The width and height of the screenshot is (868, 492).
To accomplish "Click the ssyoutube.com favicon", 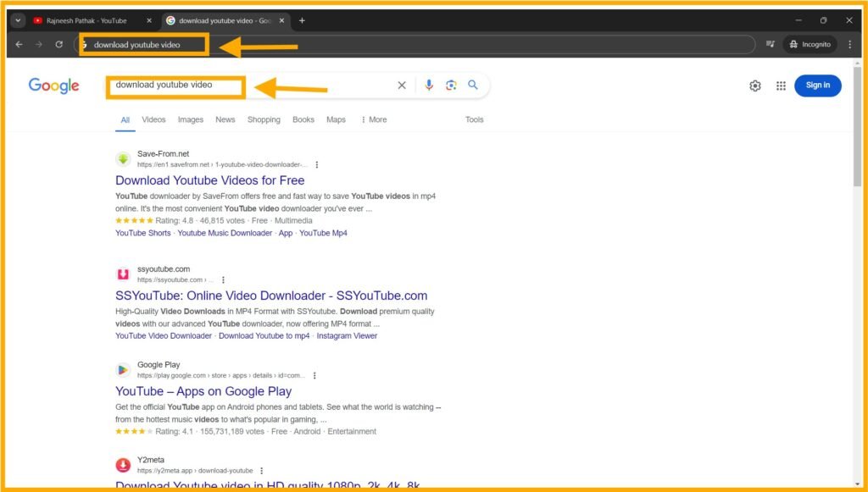I will [123, 274].
